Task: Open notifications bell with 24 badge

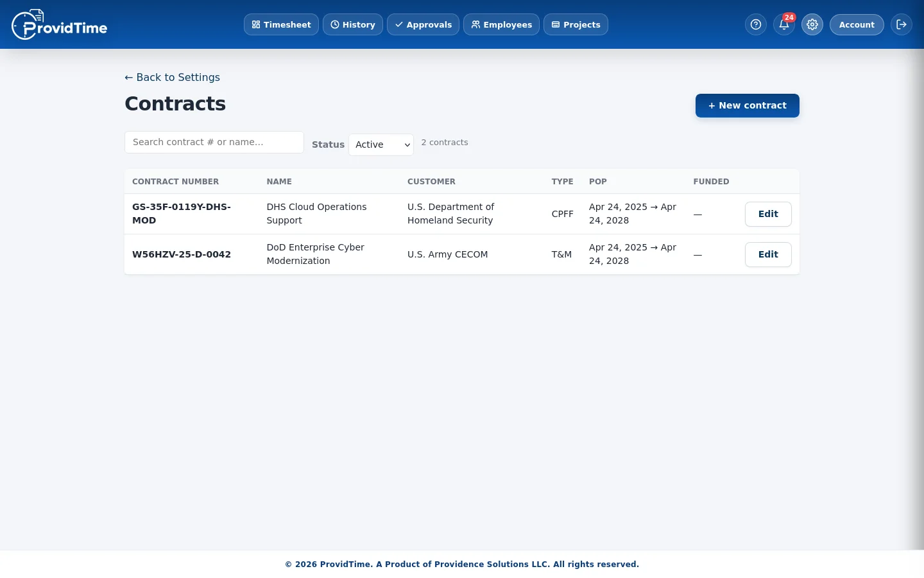Action: pyautogui.click(x=784, y=24)
